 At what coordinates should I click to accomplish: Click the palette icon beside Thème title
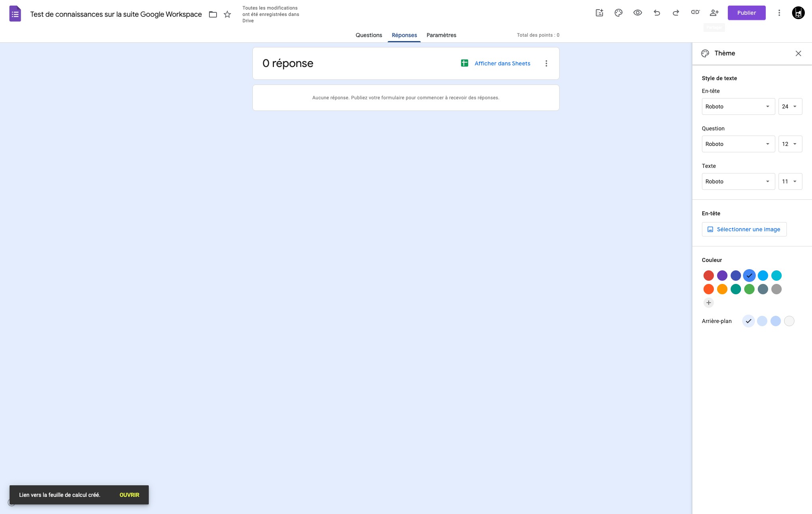tap(705, 53)
